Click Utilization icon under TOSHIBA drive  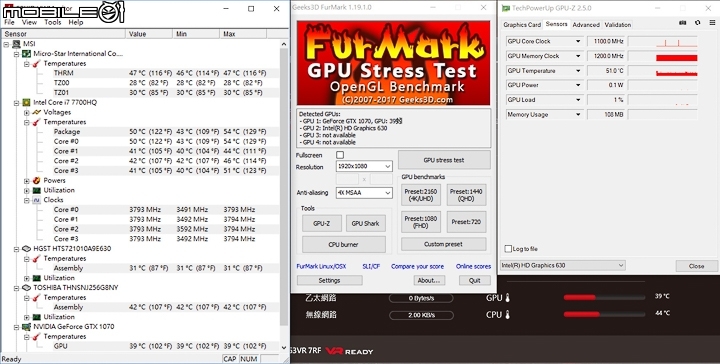coord(37,317)
